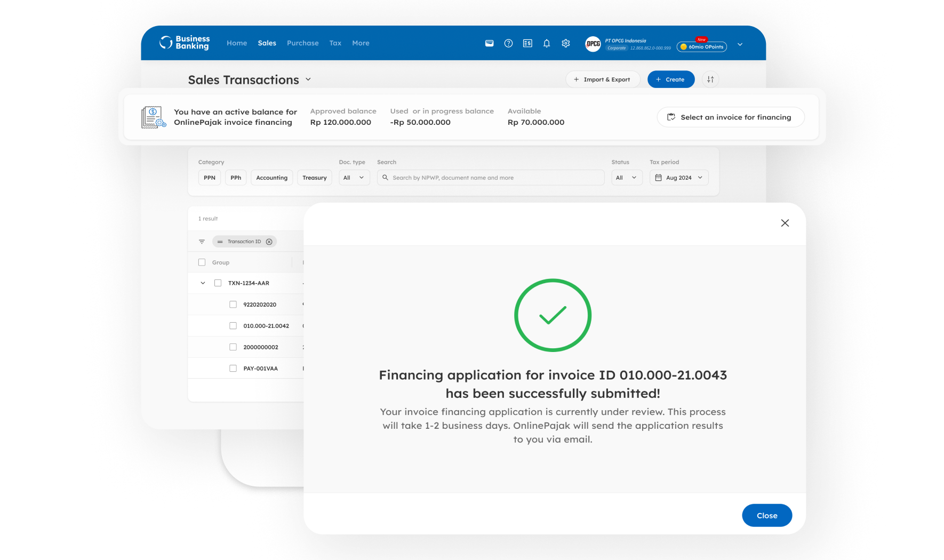The width and height of the screenshot is (944, 560).
Task: Open the settings gear icon
Action: [565, 43]
